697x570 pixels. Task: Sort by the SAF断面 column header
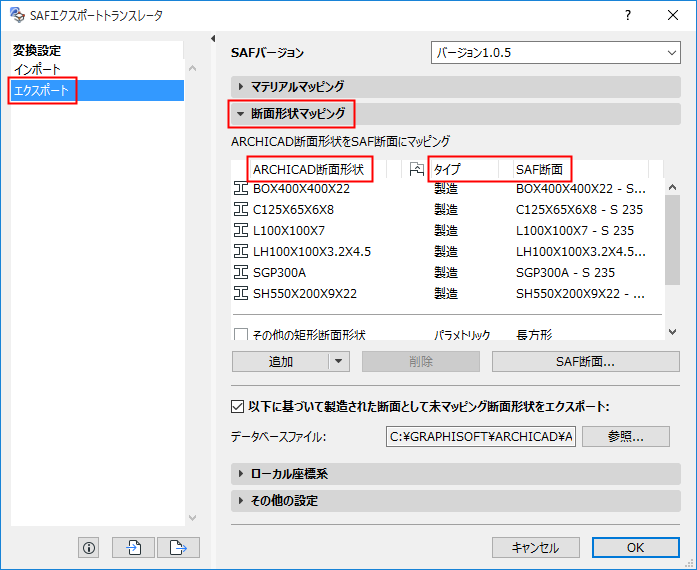(x=539, y=169)
